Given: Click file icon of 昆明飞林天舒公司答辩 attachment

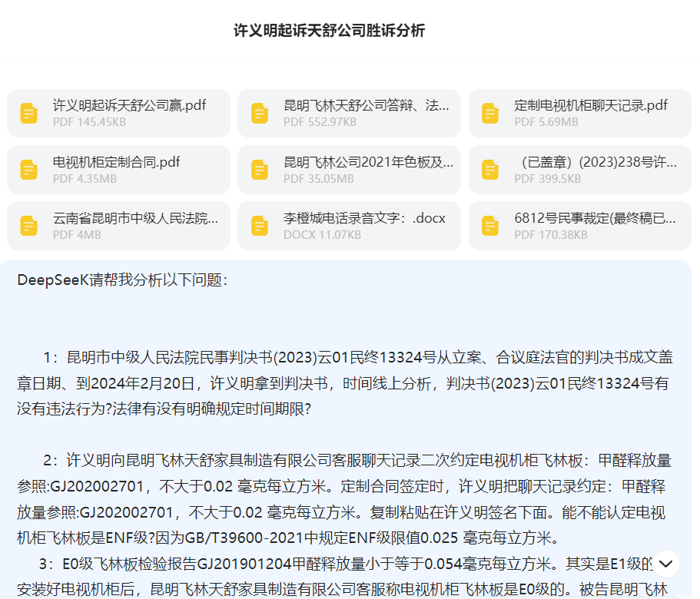Looking at the screenshot, I should (x=260, y=113).
